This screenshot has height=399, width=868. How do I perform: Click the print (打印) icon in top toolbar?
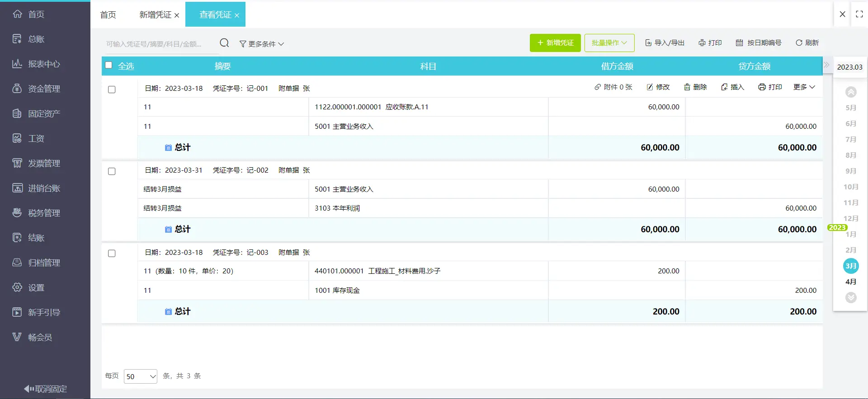(702, 43)
